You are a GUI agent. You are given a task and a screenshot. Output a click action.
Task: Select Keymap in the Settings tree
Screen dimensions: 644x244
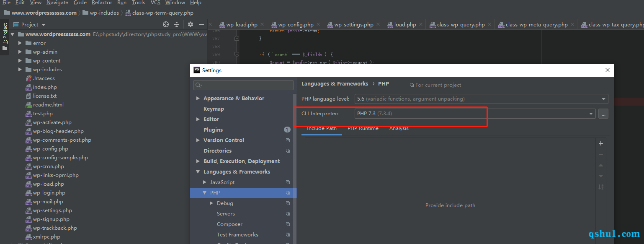[x=214, y=109]
